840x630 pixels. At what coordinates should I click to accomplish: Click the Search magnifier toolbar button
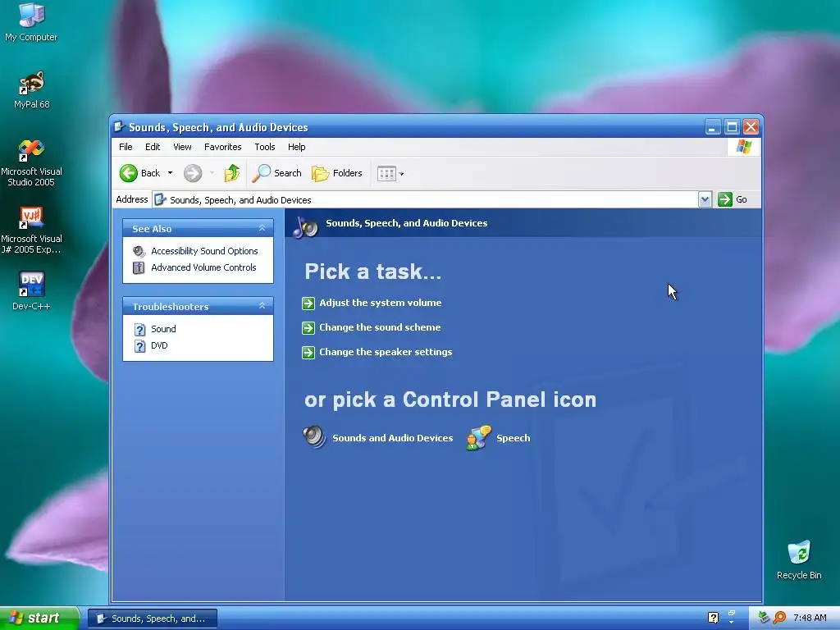tap(277, 173)
